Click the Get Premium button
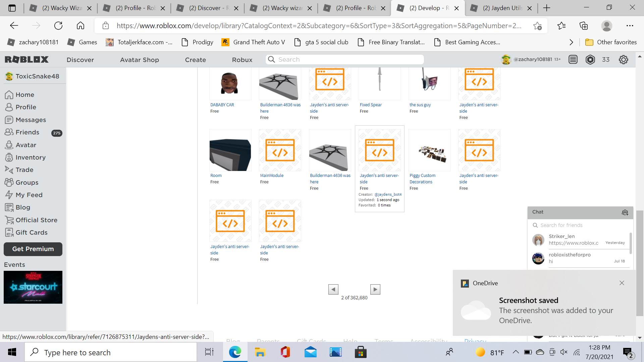644x362 pixels. (x=33, y=249)
